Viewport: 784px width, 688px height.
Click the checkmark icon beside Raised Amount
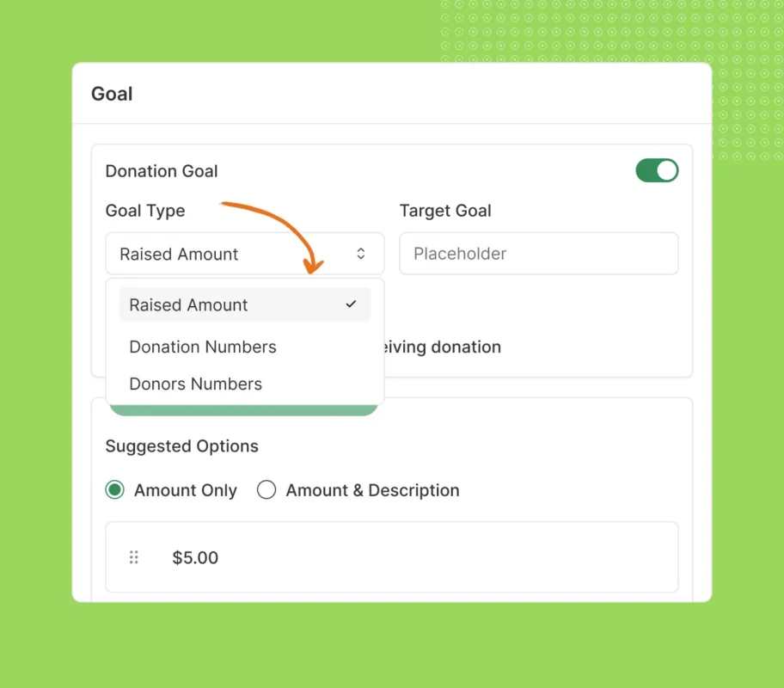[x=351, y=304]
